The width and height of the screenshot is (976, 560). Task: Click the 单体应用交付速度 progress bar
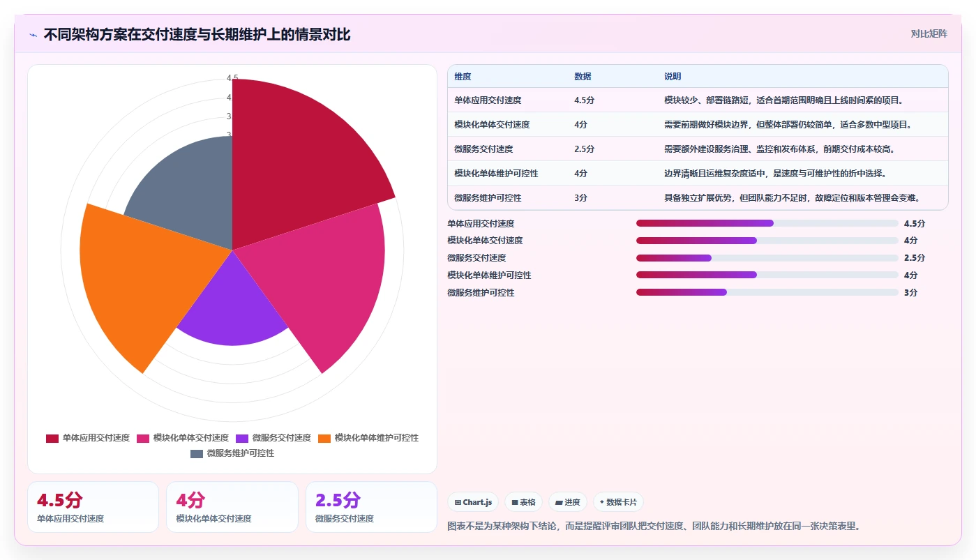click(767, 223)
